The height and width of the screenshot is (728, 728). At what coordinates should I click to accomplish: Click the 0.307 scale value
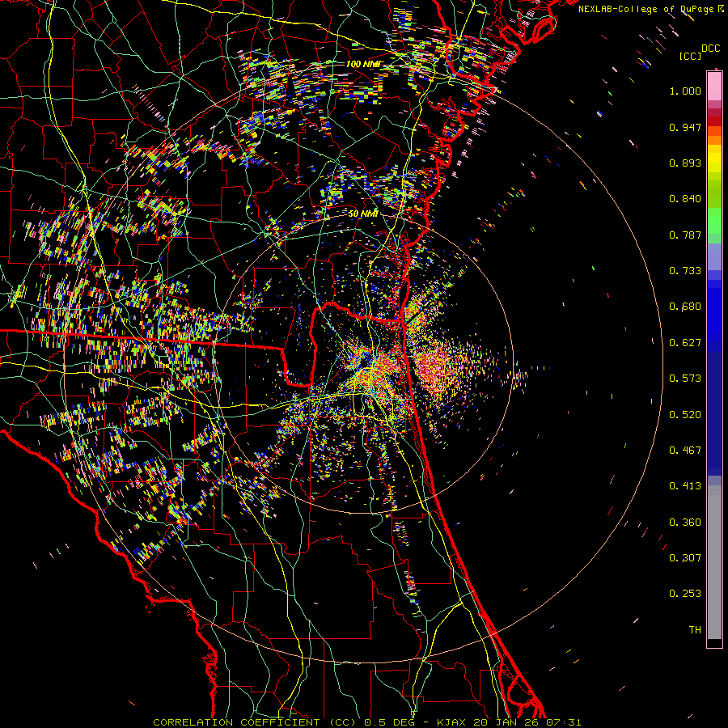(x=685, y=558)
